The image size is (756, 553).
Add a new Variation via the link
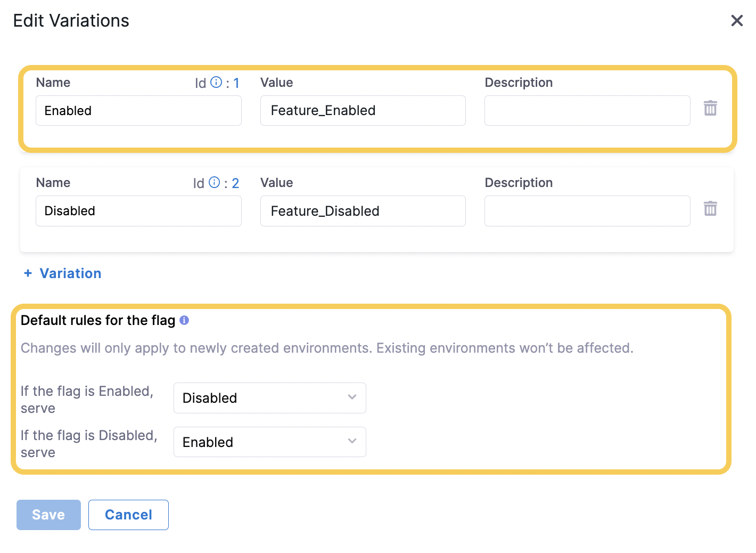[70, 273]
